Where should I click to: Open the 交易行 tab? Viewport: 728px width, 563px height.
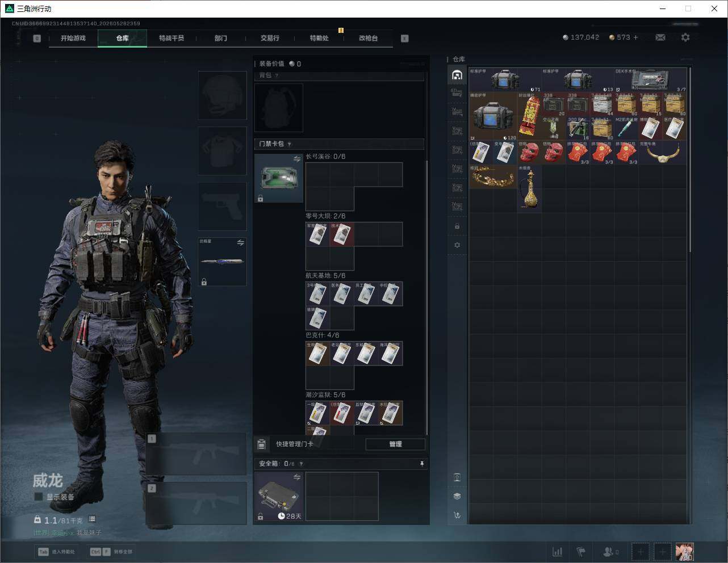pyautogui.click(x=270, y=38)
